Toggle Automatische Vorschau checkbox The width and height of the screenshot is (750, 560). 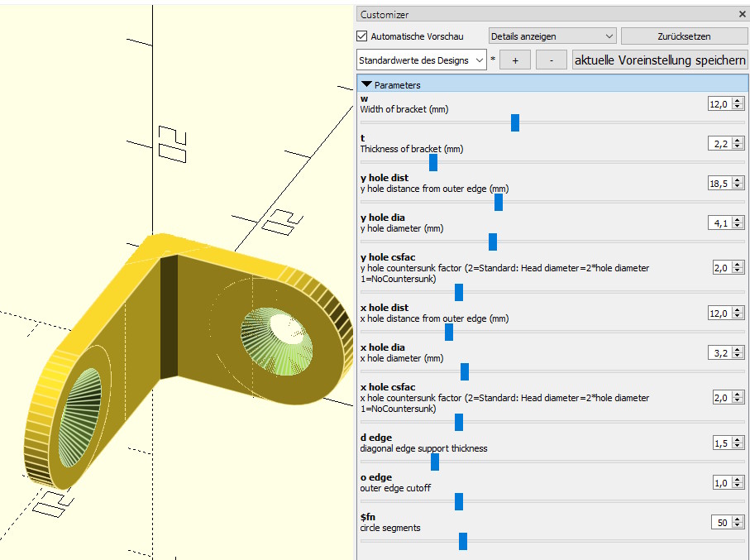[362, 36]
